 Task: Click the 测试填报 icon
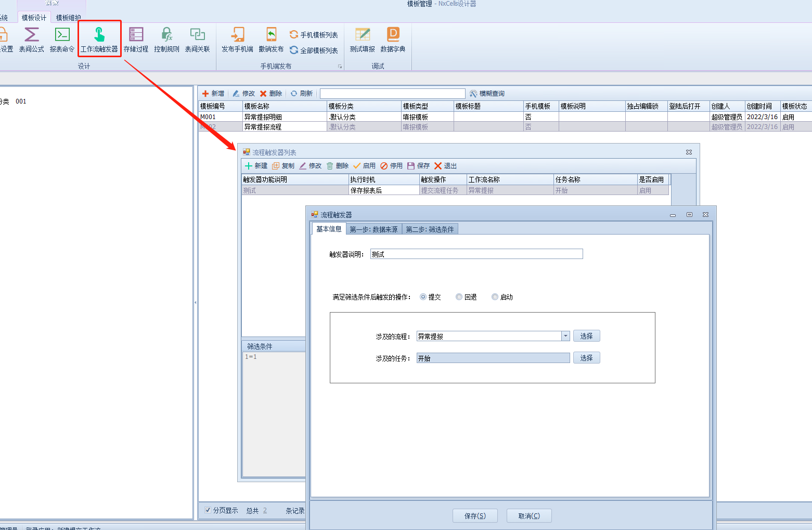pos(362,35)
